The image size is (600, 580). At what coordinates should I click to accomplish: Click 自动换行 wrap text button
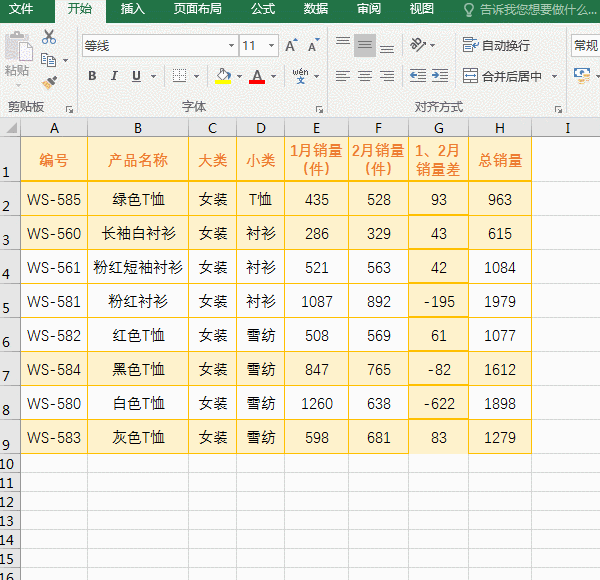[x=496, y=46]
